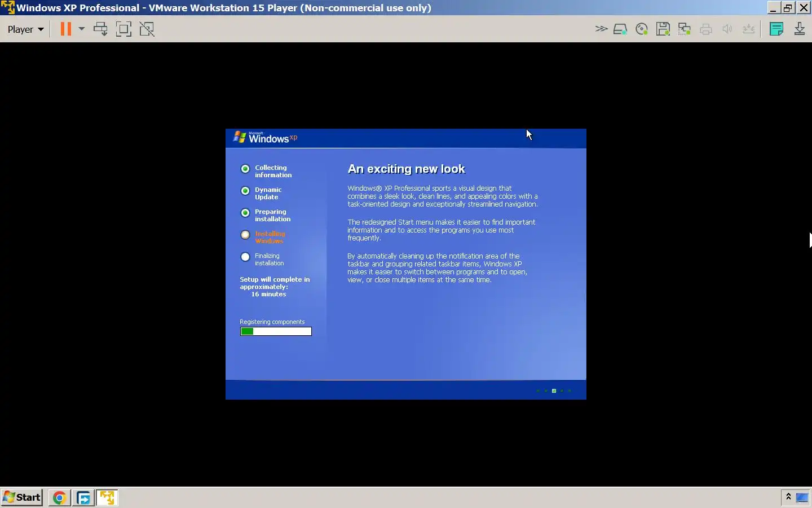Expand the power options arrow next to the pause button
Screen dimensions: 812x508
[x=81, y=29]
